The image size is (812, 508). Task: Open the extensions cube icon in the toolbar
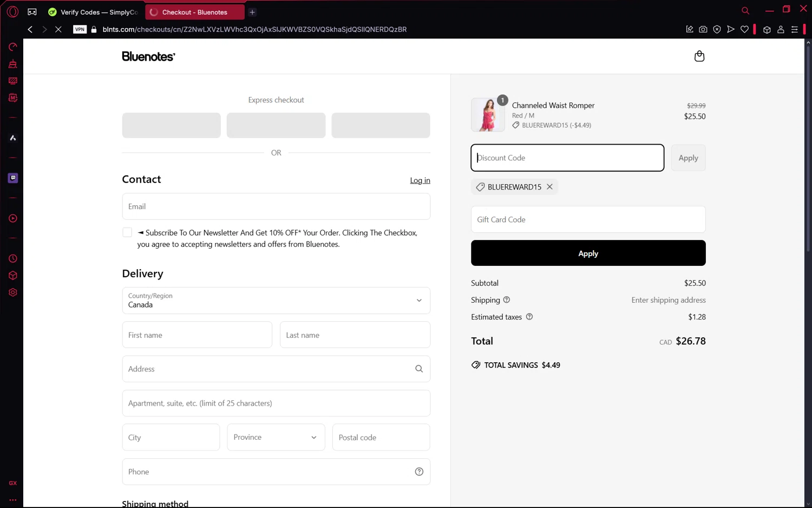(767, 30)
